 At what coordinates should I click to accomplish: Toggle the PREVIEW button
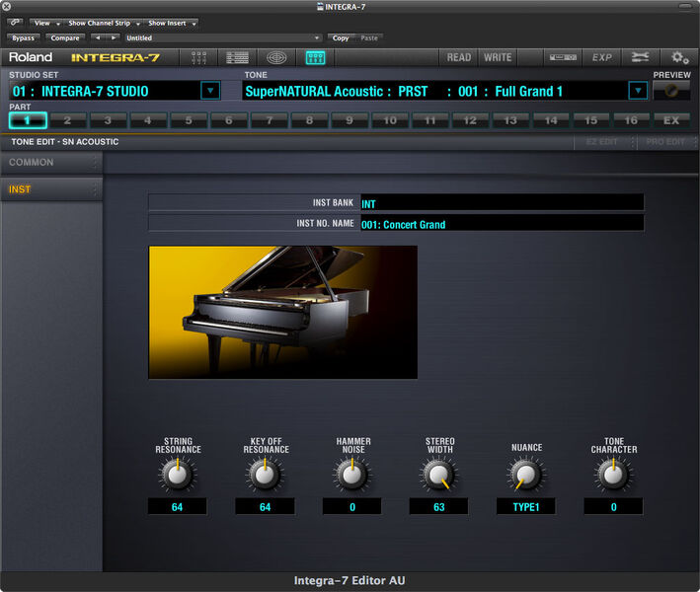(x=671, y=91)
